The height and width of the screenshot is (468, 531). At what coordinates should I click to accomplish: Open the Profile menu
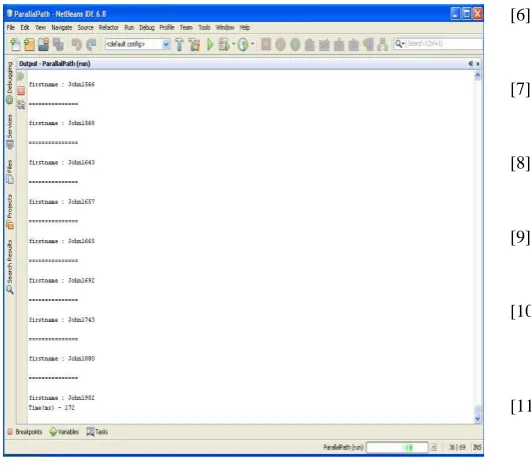coord(167,27)
